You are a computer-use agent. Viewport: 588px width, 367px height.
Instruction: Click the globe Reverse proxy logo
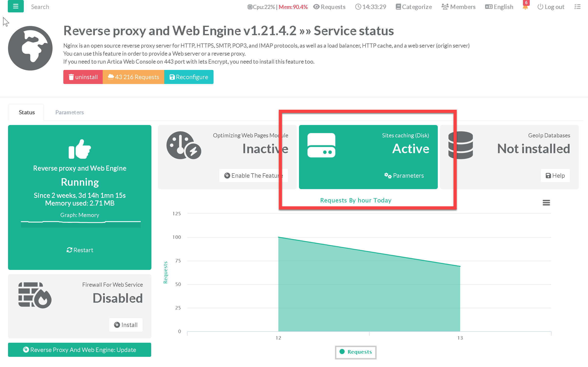pos(30,48)
